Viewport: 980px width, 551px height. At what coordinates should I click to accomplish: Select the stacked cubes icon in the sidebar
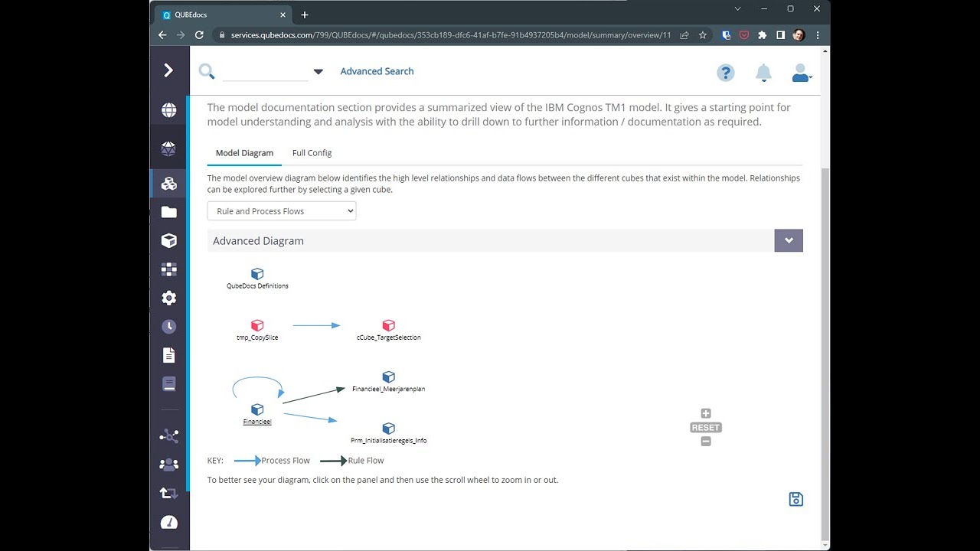(x=169, y=184)
